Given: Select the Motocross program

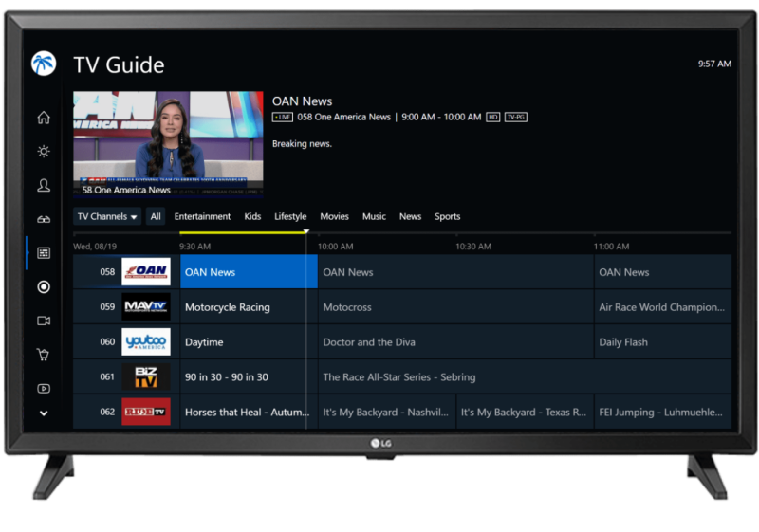Looking at the screenshot, I should click(x=455, y=307).
